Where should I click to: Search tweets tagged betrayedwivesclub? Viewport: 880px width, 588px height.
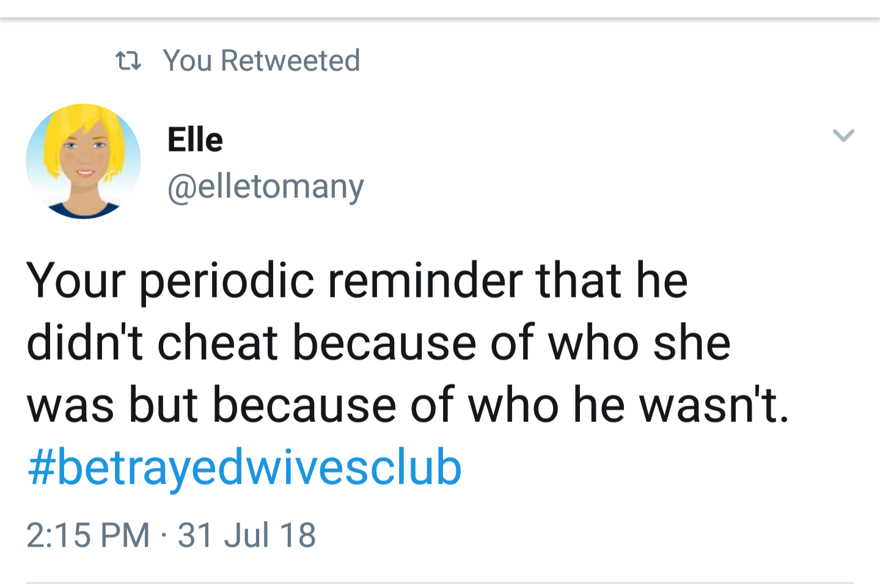click(x=244, y=468)
